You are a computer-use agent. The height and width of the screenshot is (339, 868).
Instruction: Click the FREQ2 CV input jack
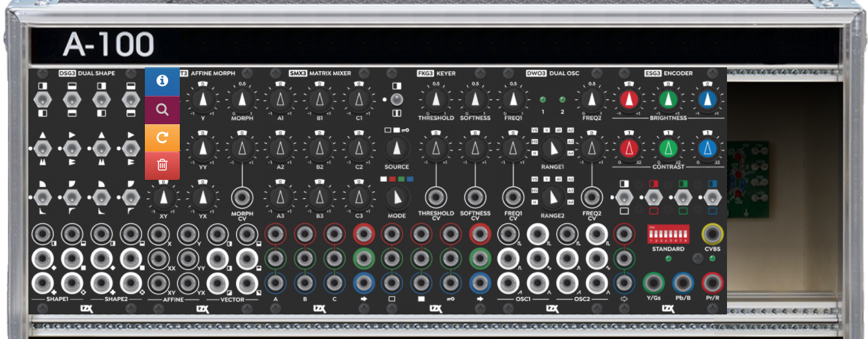pos(591,197)
